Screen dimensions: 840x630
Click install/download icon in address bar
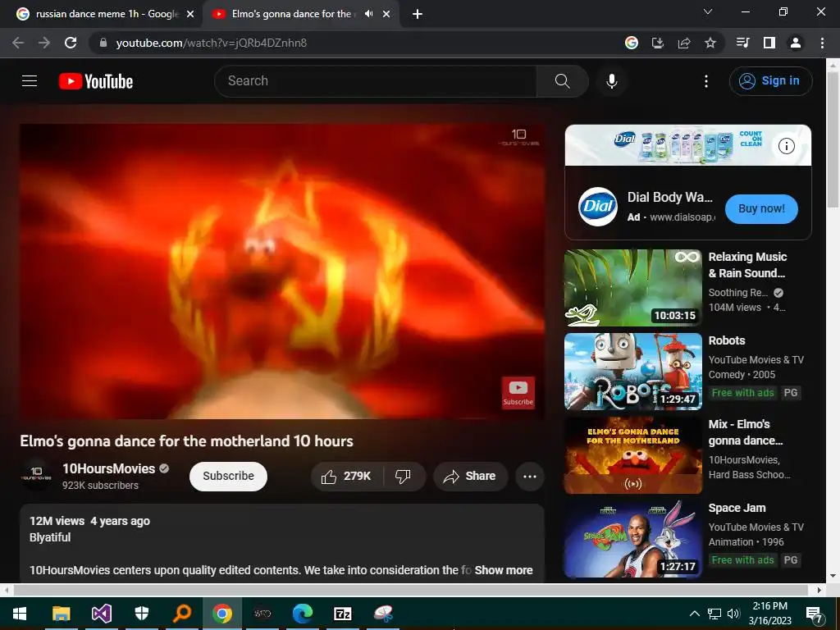tap(658, 43)
